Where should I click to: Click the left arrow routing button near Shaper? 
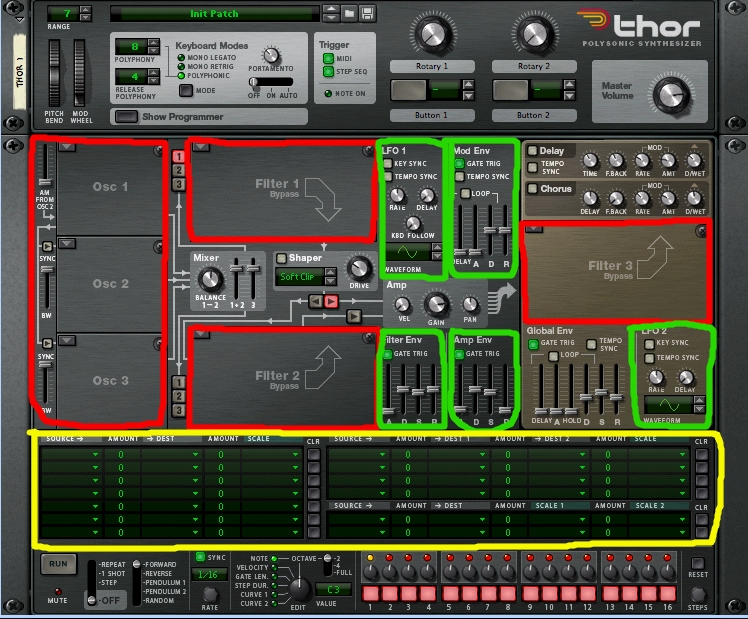[x=316, y=301]
